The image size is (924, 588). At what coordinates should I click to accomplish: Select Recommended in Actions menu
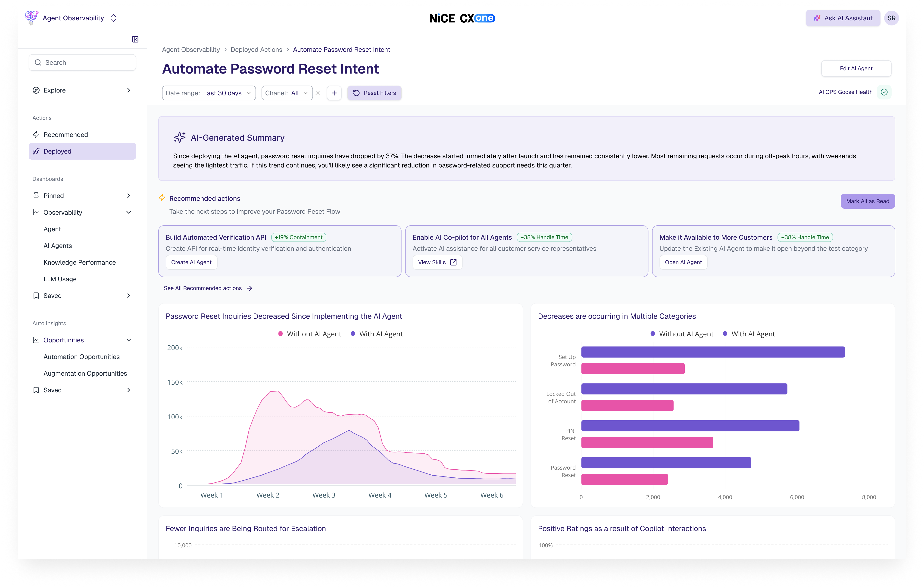(x=66, y=135)
